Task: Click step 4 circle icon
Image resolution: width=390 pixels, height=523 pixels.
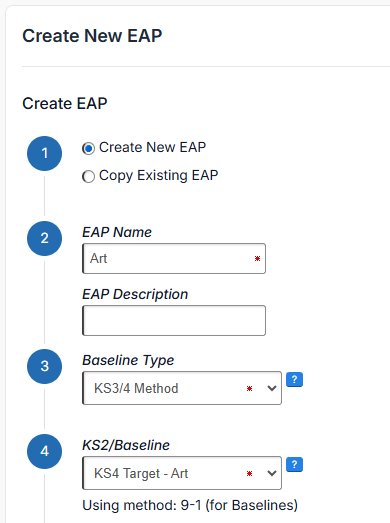Action: click(44, 451)
